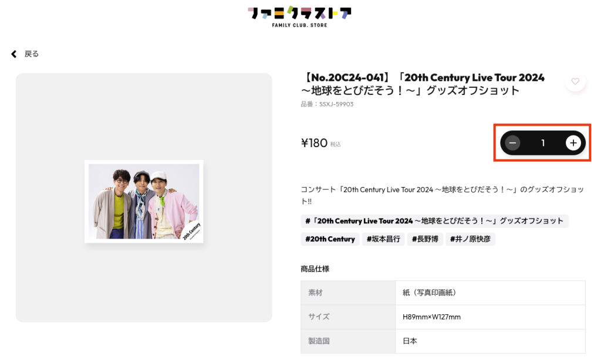
Task: Click the 商品仕様 section heading
Action: [315, 268]
